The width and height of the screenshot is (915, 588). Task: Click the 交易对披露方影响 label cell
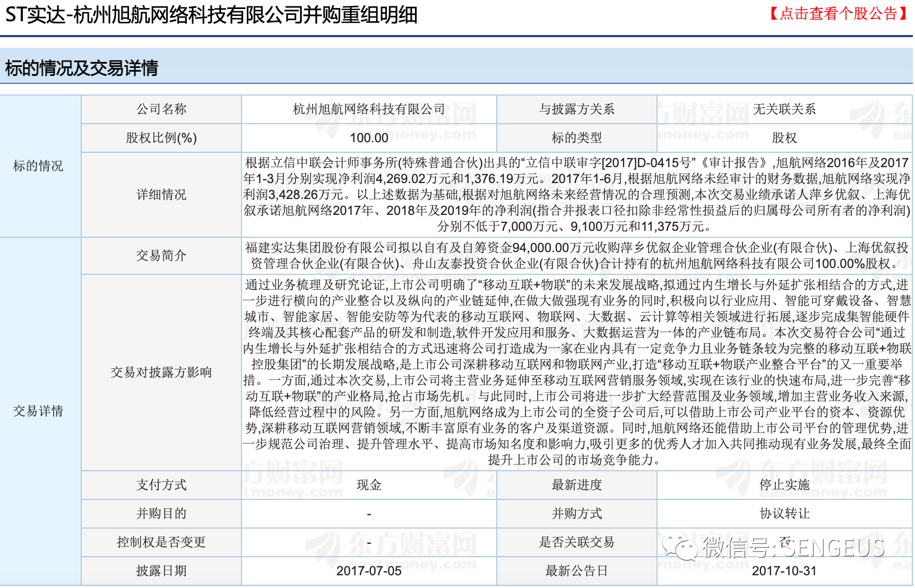click(x=161, y=373)
